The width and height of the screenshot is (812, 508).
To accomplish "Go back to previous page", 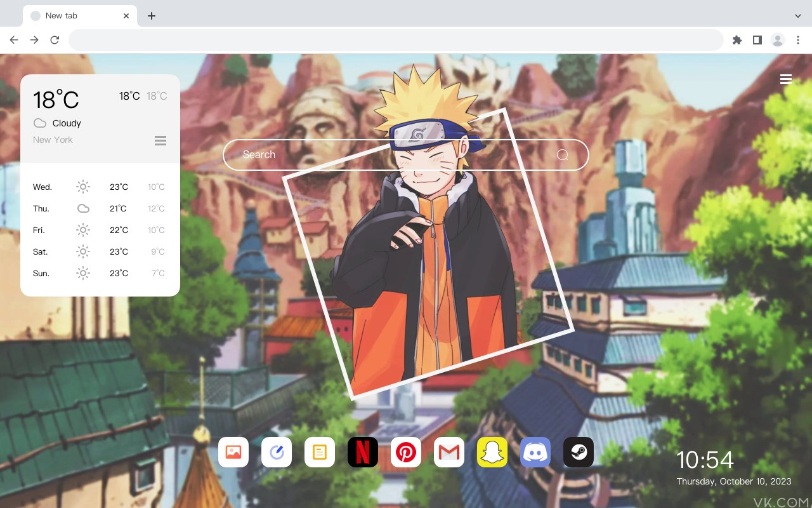I will [14, 40].
